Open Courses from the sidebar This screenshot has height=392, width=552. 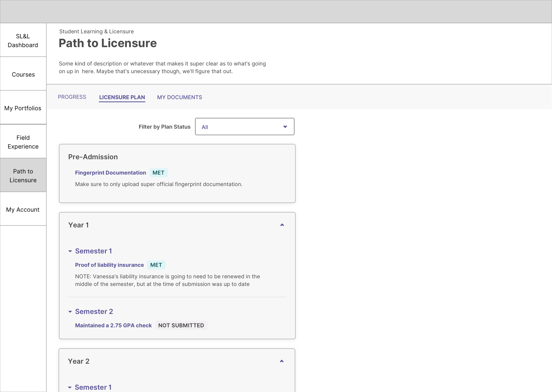23,75
